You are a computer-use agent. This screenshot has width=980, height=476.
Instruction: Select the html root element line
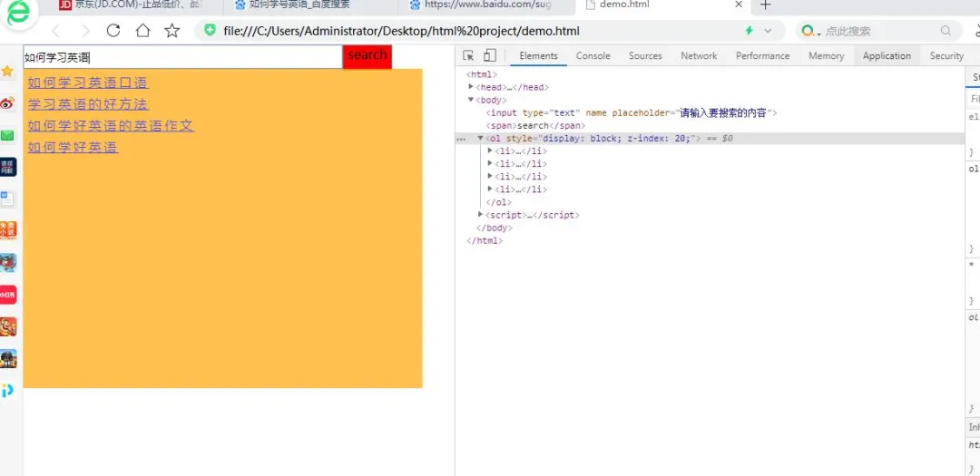tap(481, 74)
